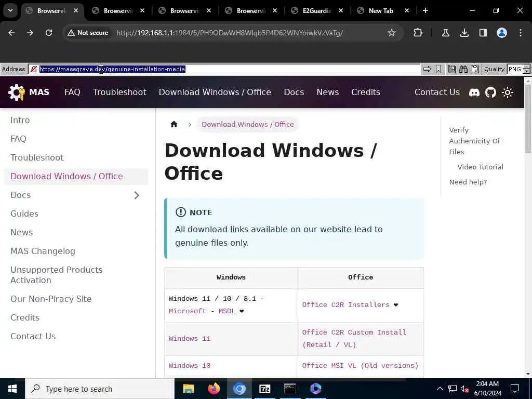Open FAQ in the top navigation bar
Screen dimensions: 532x399
[x=72, y=92]
